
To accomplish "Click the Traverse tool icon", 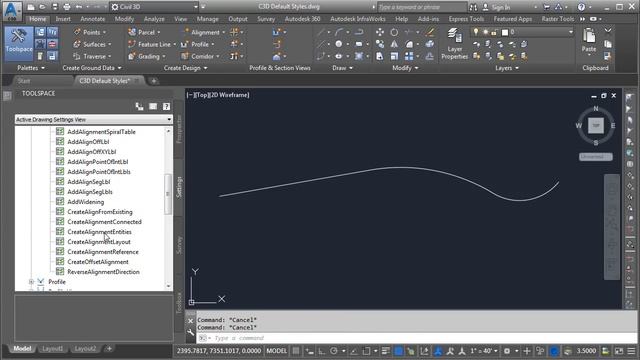I will (x=77, y=56).
